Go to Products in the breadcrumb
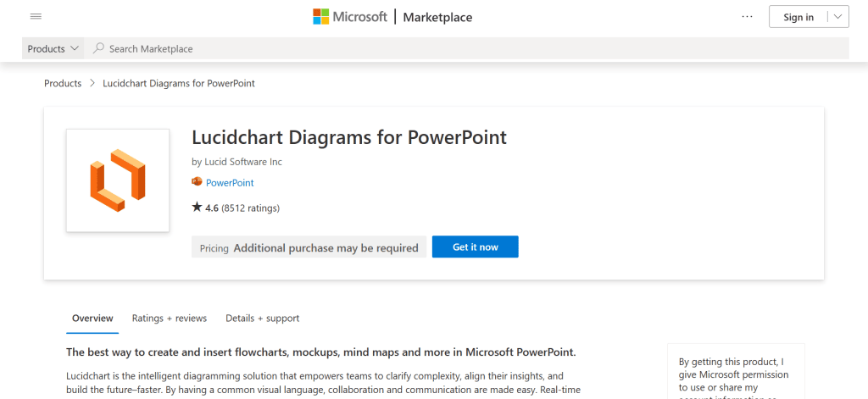The image size is (868, 399). pos(63,84)
